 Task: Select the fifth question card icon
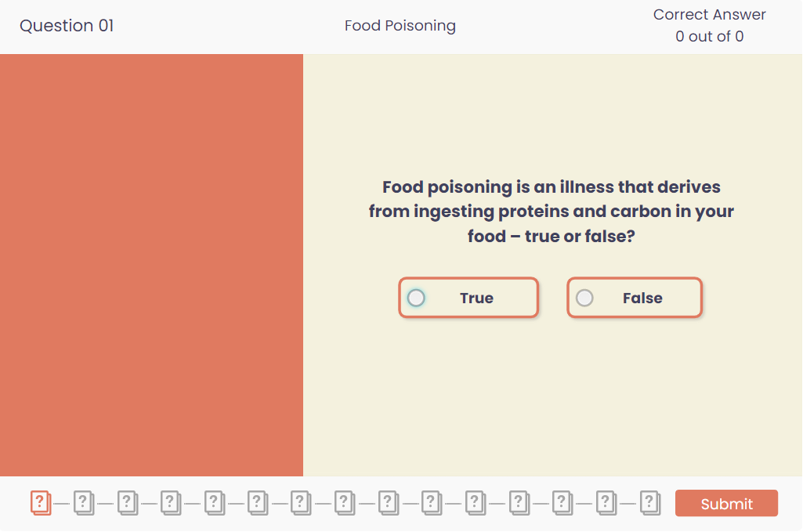tap(215, 502)
